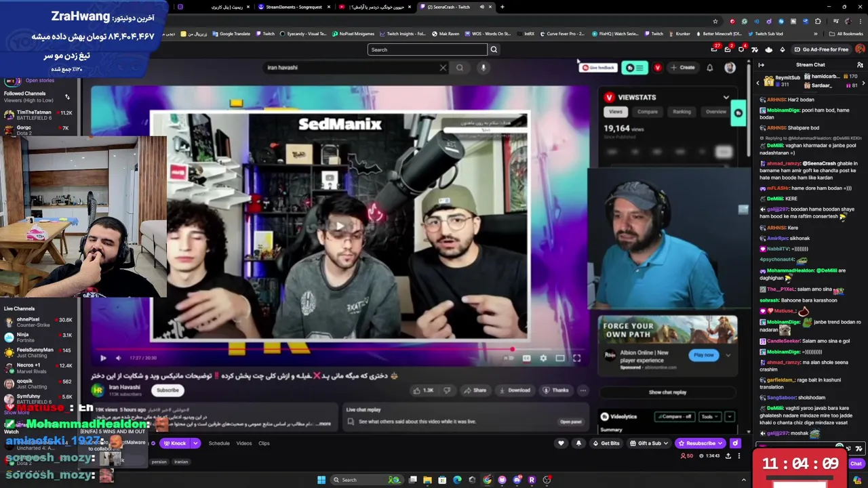This screenshot has height=488, width=868.
Task: Open Twitch whispers icon
Action: [741, 49]
